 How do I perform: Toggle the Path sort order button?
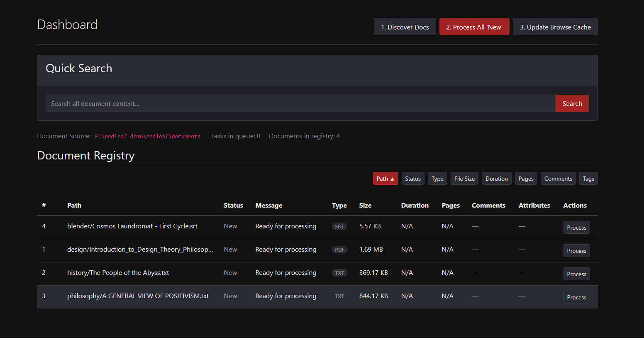pyautogui.click(x=385, y=179)
